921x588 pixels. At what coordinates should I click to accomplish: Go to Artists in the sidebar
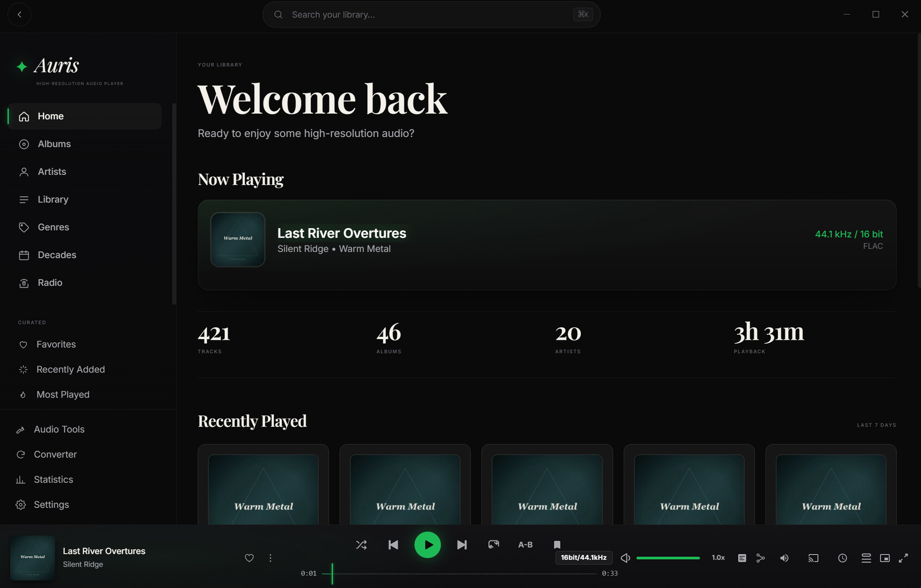(x=84, y=171)
